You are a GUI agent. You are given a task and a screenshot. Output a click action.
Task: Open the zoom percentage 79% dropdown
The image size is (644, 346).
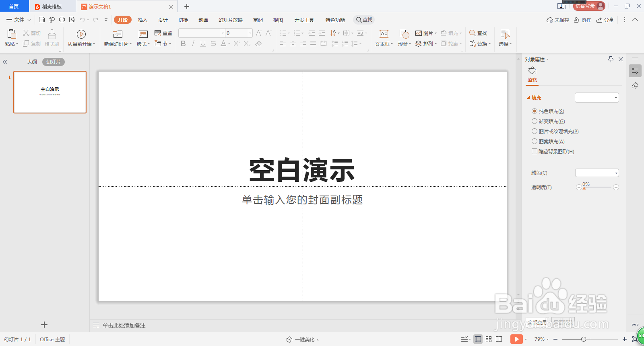(x=542, y=339)
